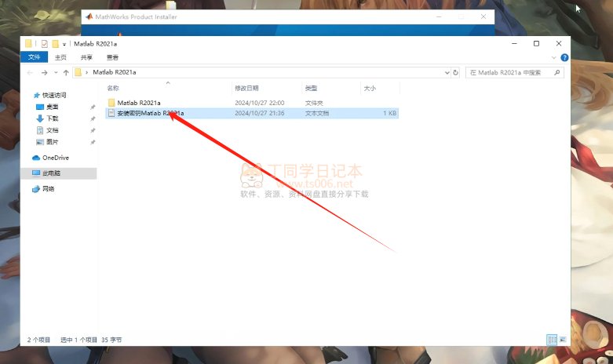Switch to the 查看 ribbon tab
Image resolution: width=613 pixels, height=364 pixels.
(x=112, y=57)
